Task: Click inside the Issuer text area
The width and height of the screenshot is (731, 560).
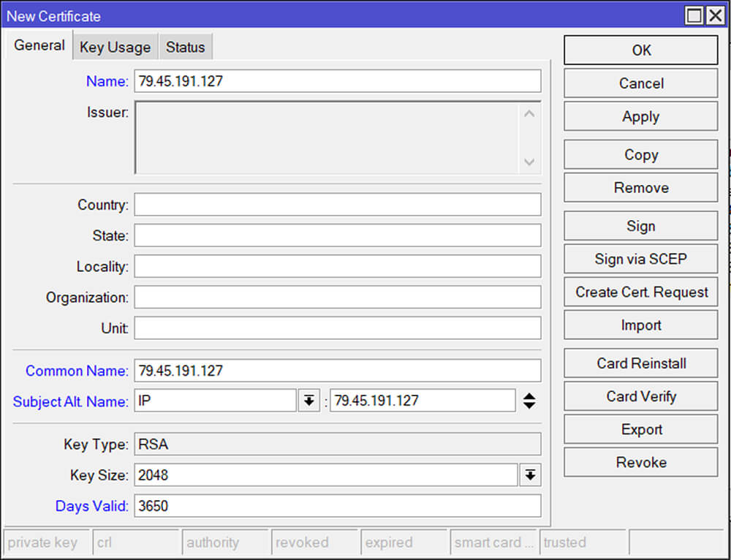Action: tap(326, 137)
